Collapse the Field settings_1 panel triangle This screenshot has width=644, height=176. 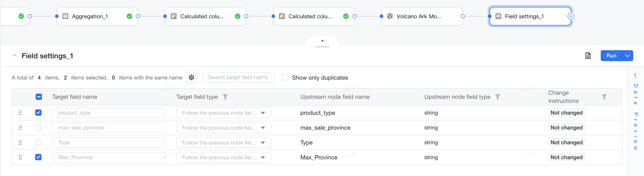(x=14, y=55)
